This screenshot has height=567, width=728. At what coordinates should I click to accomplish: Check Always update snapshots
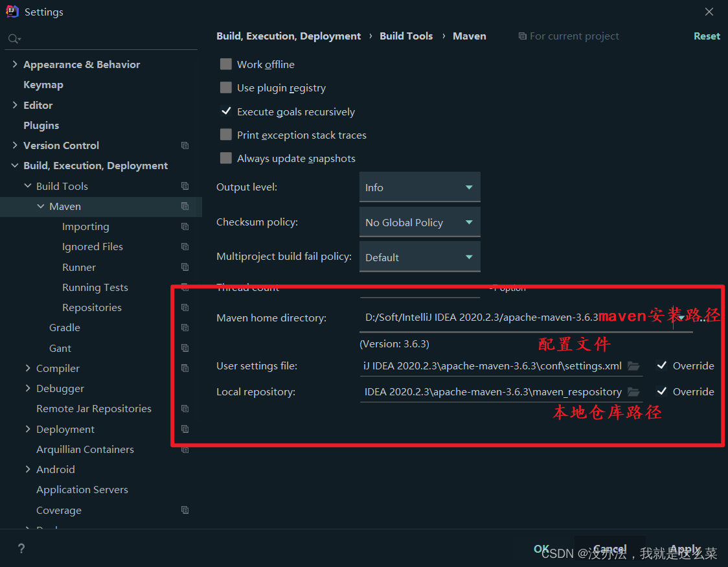click(x=225, y=158)
